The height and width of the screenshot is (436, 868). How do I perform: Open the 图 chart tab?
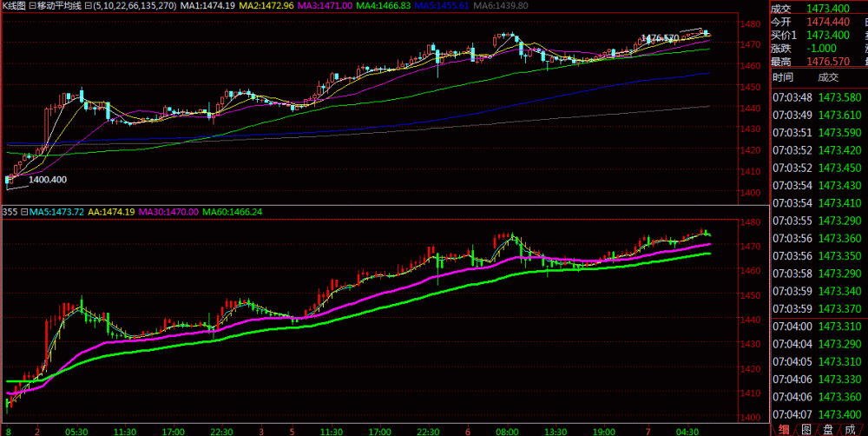pos(806,429)
